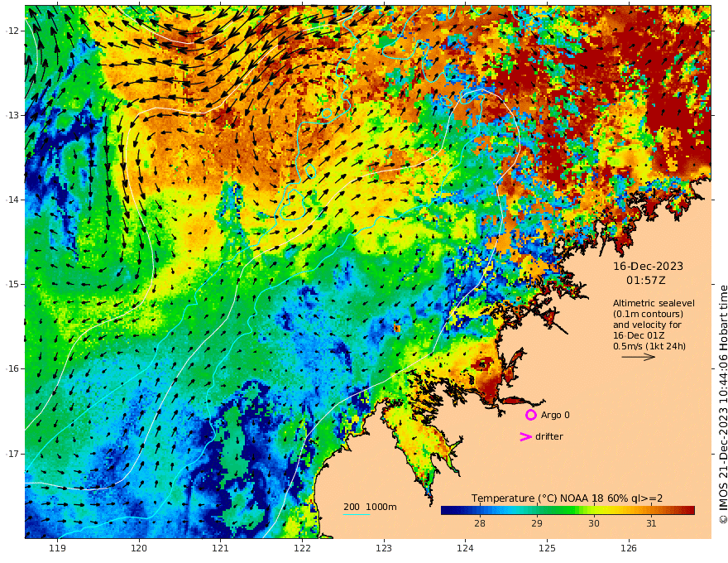Click the 30 tick on temperature scale

pyautogui.click(x=594, y=523)
